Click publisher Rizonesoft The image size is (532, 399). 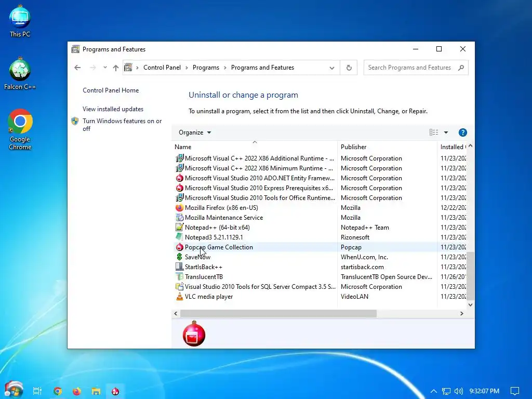[355, 237]
